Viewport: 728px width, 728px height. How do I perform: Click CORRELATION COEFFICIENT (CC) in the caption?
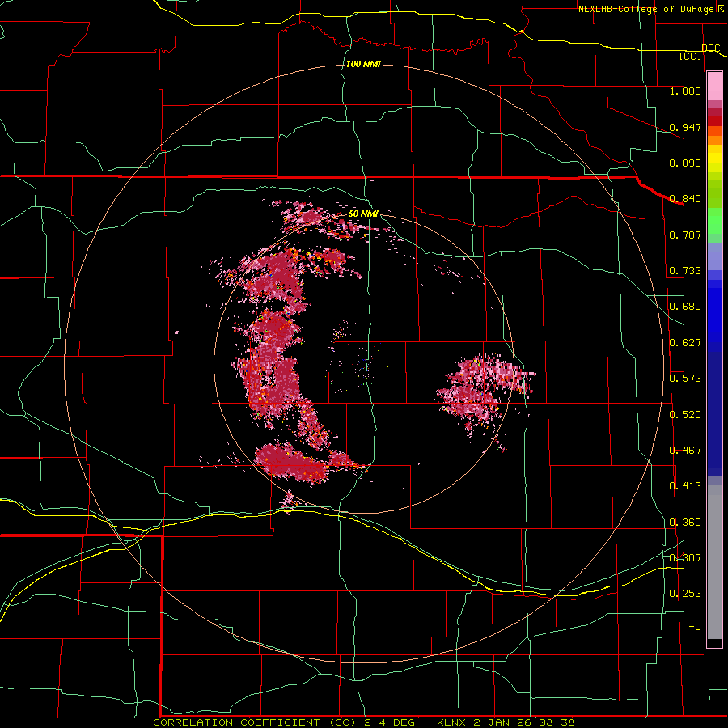click(x=256, y=722)
